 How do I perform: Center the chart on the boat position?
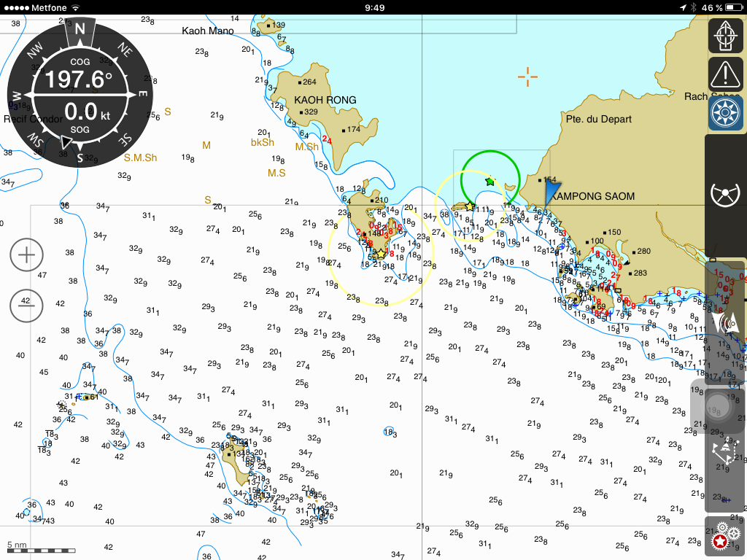click(725, 36)
